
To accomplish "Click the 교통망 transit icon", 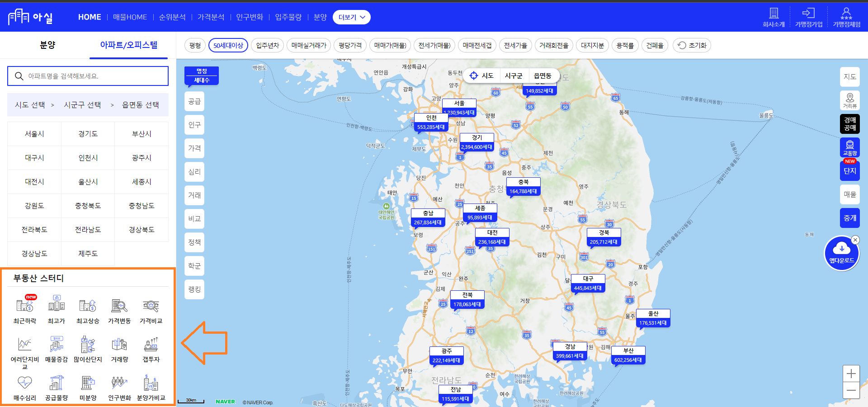I will (x=850, y=147).
